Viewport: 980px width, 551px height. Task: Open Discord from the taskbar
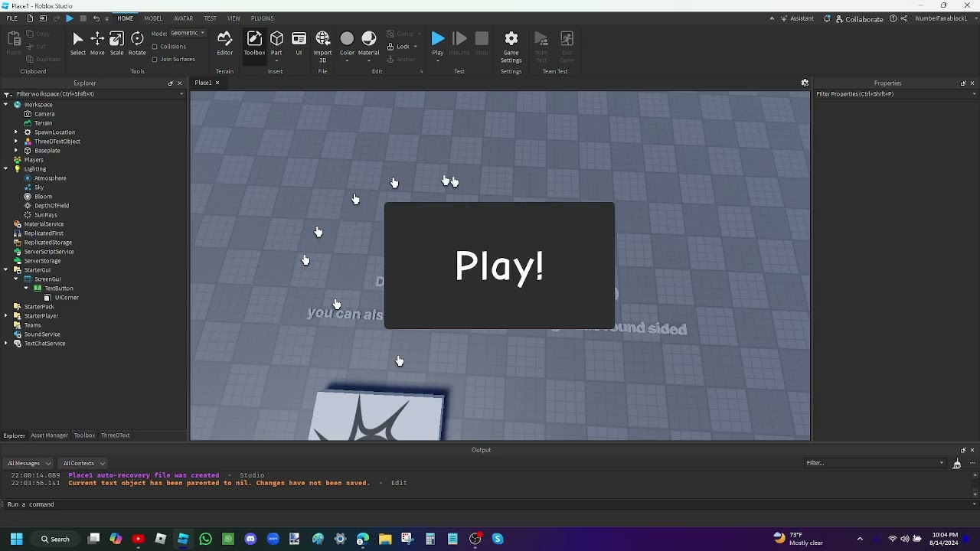pyautogui.click(x=250, y=539)
